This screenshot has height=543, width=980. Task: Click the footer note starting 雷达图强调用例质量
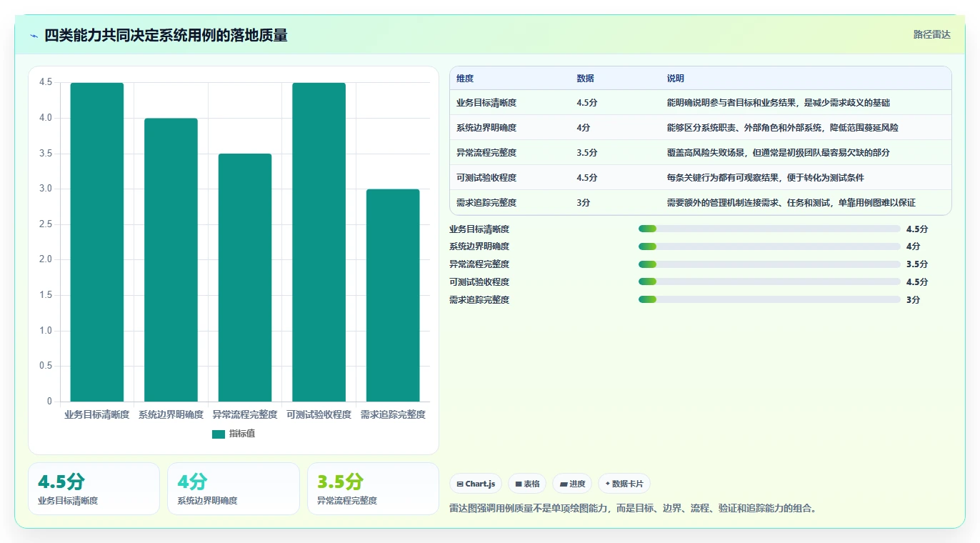(633, 509)
